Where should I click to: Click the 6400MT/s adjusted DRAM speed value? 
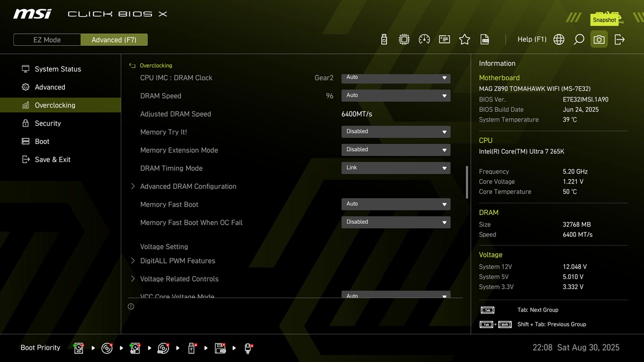(x=357, y=114)
